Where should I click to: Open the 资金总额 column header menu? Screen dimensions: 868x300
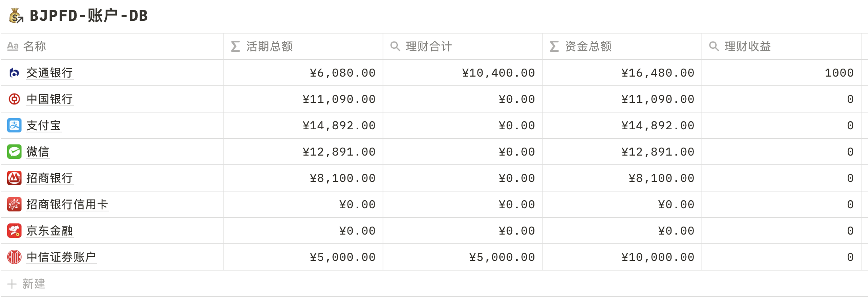(588, 46)
